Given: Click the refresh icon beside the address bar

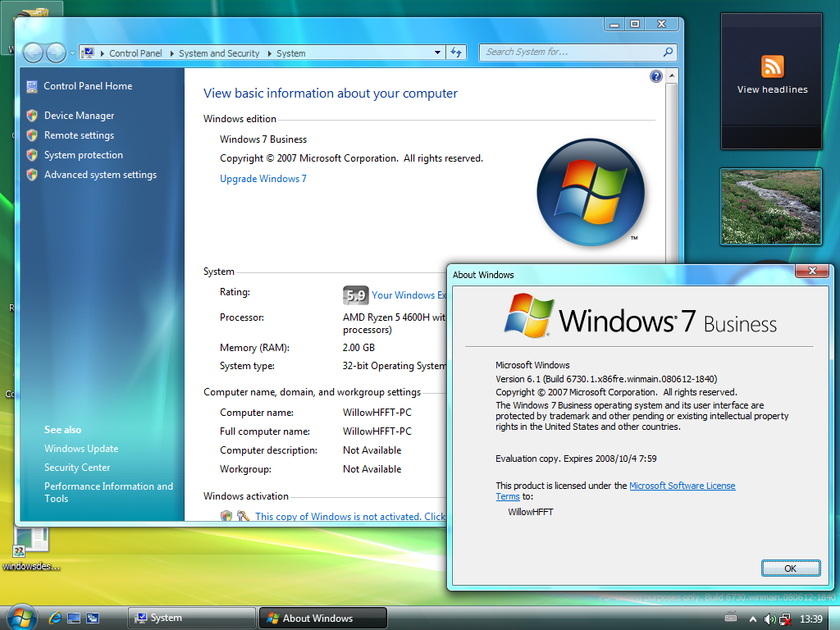Looking at the screenshot, I should point(456,52).
